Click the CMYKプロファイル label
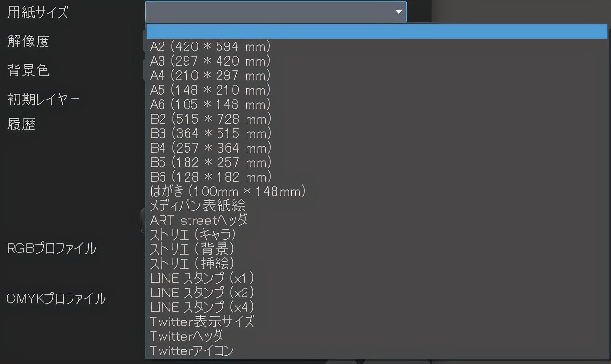Screen dimensions: 611x364 (x=56, y=299)
